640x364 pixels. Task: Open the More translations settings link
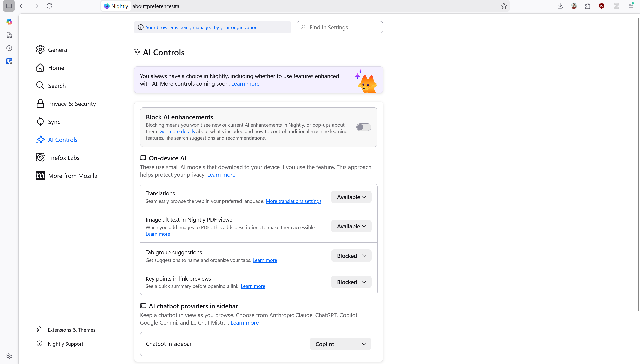click(x=293, y=201)
